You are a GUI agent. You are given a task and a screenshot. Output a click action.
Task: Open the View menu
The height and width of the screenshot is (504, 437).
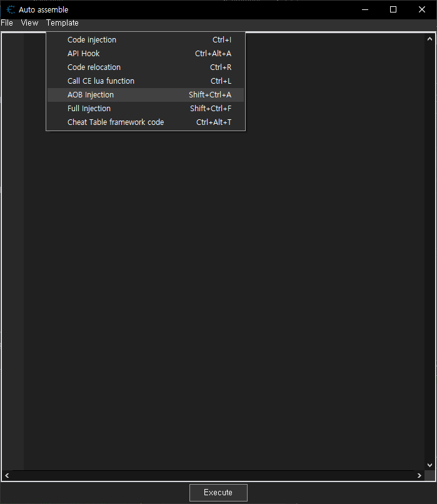[29, 23]
